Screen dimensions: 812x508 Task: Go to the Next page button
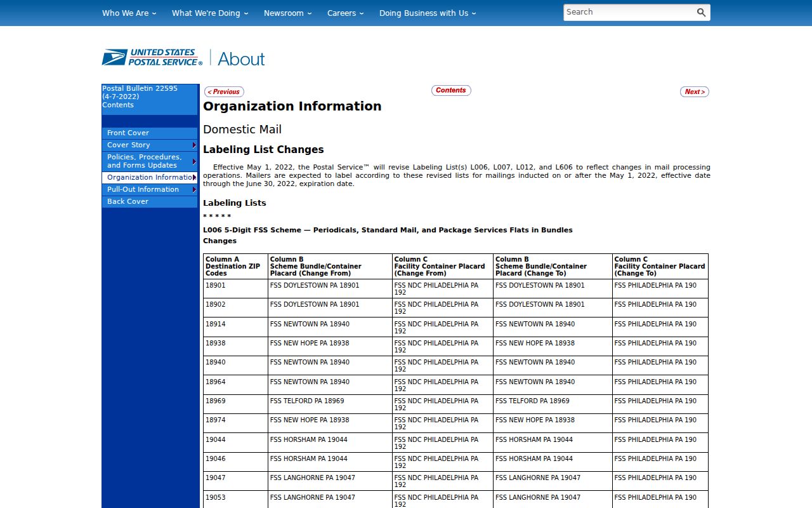pos(695,91)
